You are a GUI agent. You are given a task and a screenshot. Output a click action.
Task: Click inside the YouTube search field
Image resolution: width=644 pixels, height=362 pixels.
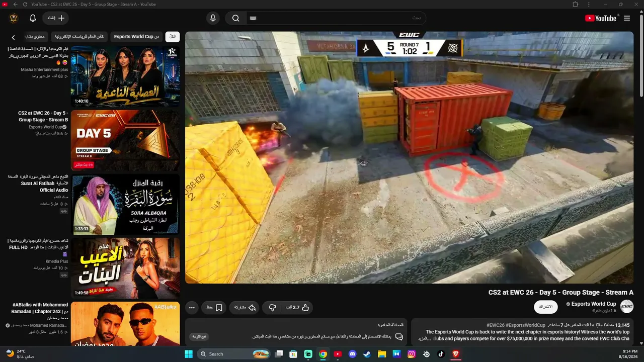[336, 18]
